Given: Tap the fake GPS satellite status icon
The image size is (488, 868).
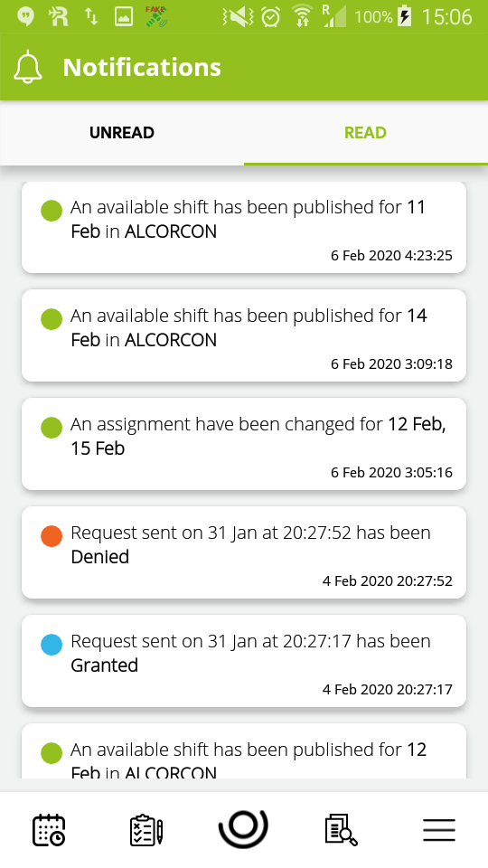Looking at the screenshot, I should coord(156,16).
